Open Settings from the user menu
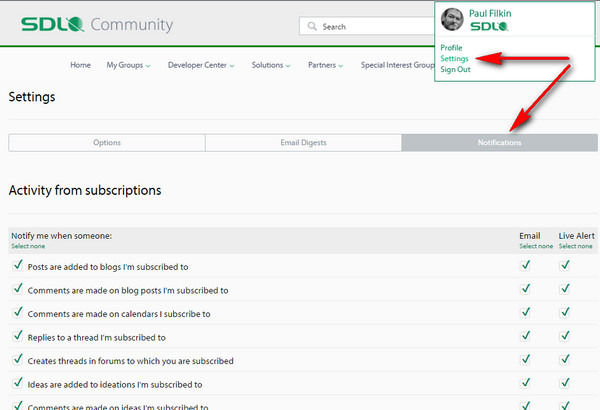The height and width of the screenshot is (410, 600). point(454,59)
